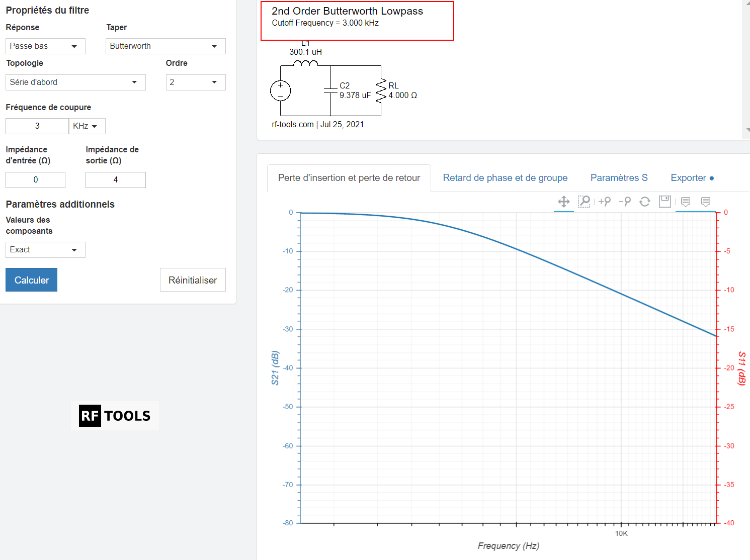Click the Réinitialiser button

click(193, 280)
